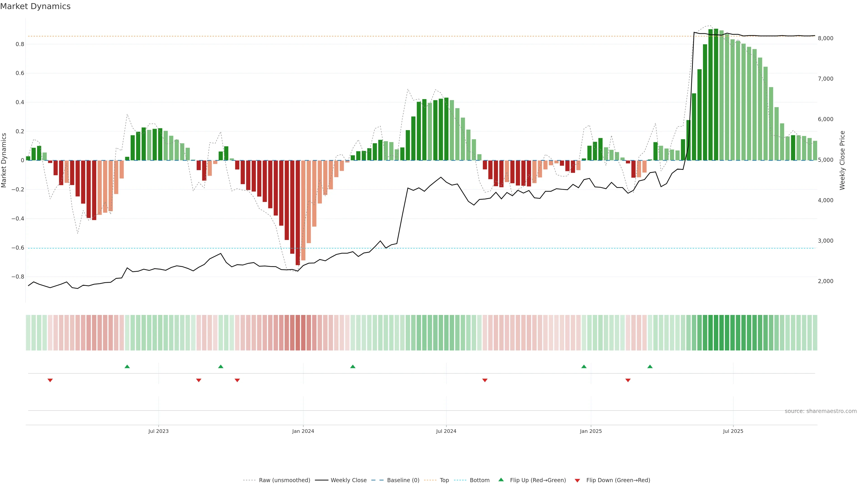Screen dimensions: 868x488
Task: Hide the Top threshold legend entry
Action: click(x=444, y=480)
